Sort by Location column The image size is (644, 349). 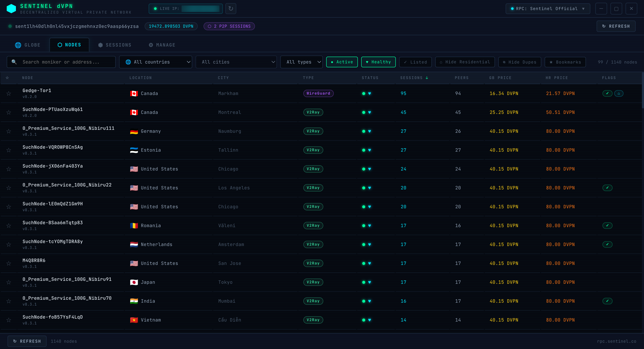pos(140,78)
